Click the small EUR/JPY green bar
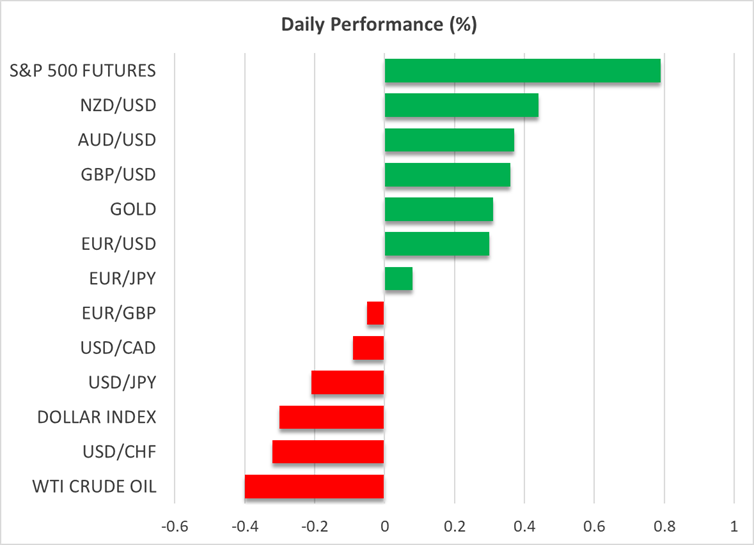Viewport: 754px width, 545px height. pos(398,279)
